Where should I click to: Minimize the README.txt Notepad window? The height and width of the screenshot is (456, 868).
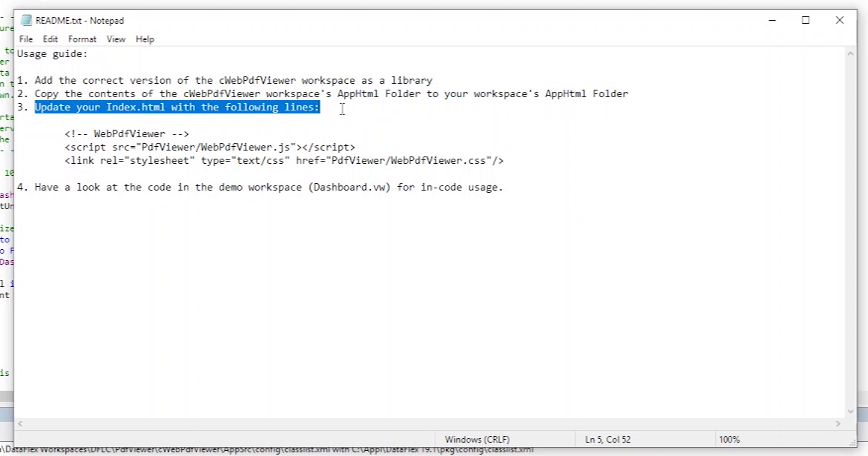[x=772, y=21]
